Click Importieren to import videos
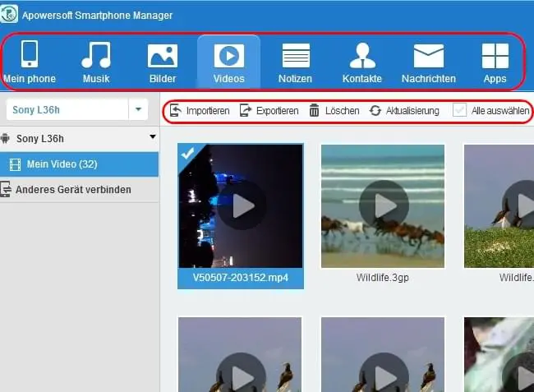Screen dimensions: 534x392 click(x=200, y=111)
